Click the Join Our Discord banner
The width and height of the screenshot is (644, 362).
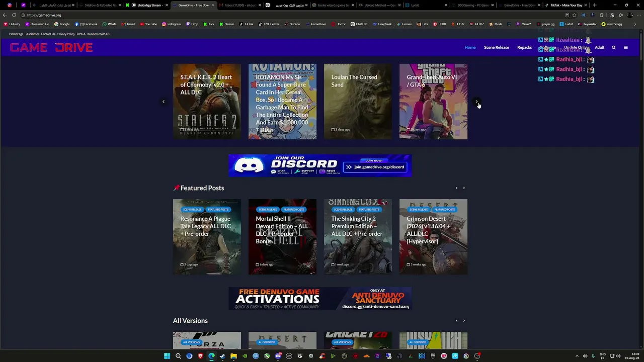point(320,165)
